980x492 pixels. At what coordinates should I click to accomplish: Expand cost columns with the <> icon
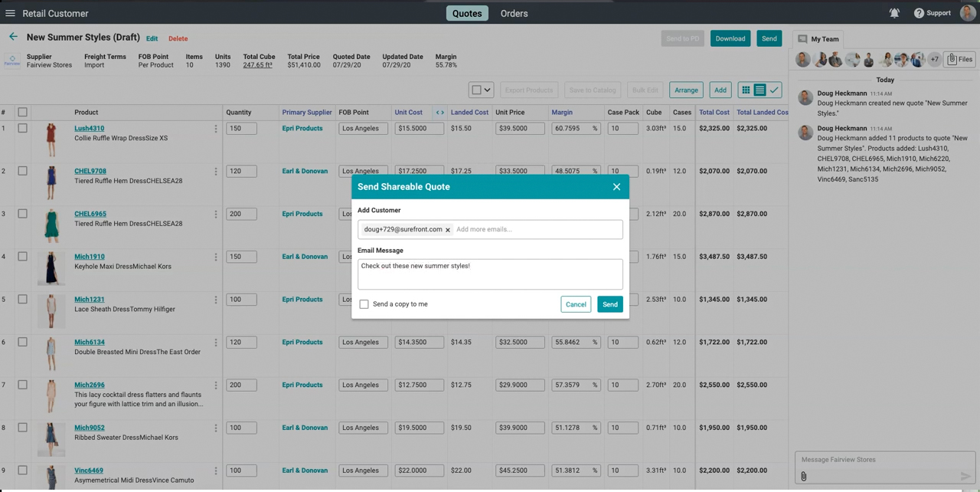439,113
